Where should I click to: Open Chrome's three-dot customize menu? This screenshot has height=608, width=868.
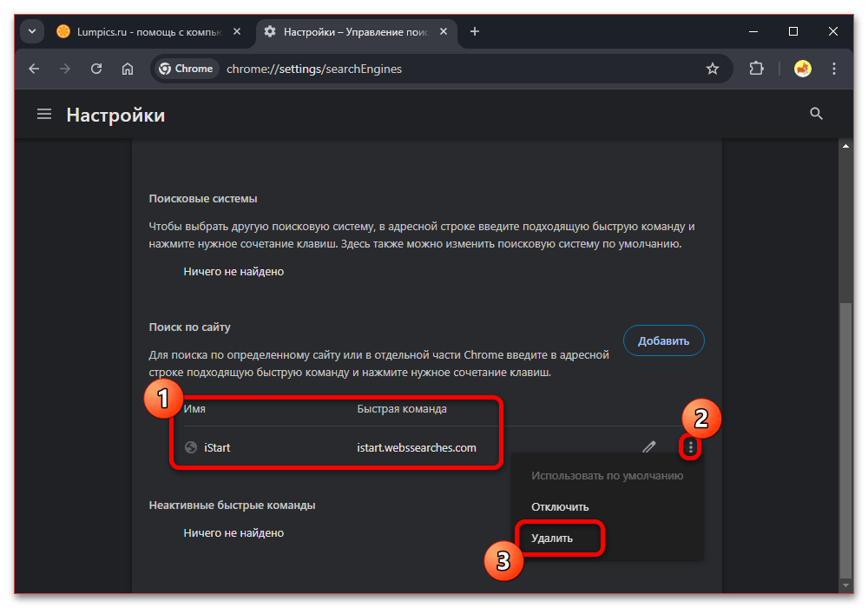pyautogui.click(x=833, y=68)
